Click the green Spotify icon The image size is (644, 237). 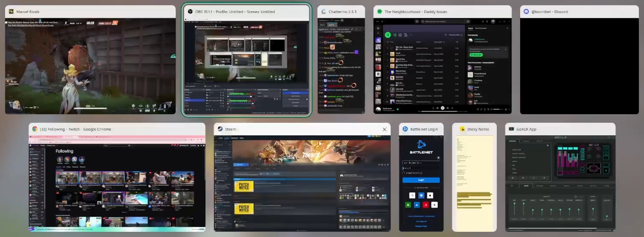pyautogui.click(x=379, y=12)
